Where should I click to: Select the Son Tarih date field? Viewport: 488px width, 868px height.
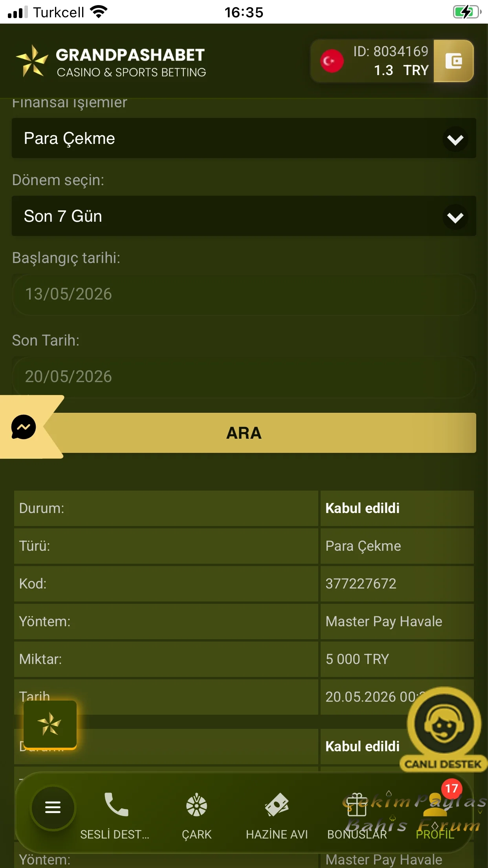[x=244, y=377]
